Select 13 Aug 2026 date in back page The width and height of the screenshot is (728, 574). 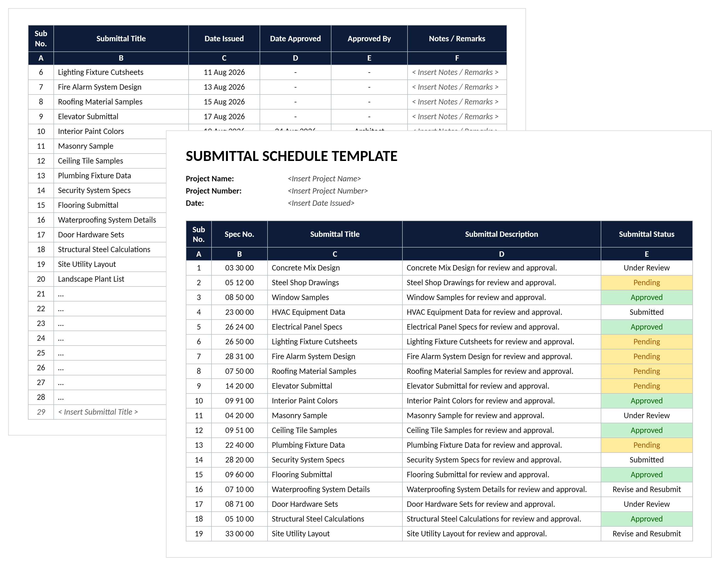point(224,87)
